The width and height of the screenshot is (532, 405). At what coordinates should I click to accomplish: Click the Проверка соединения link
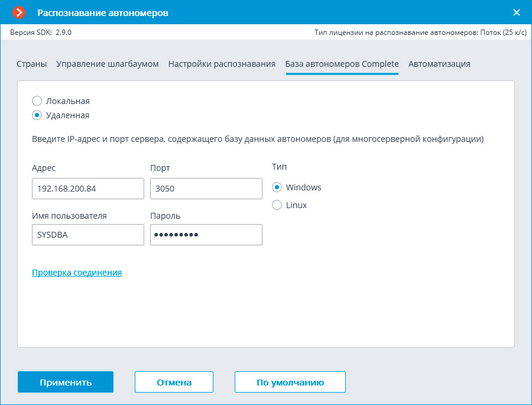coord(77,273)
